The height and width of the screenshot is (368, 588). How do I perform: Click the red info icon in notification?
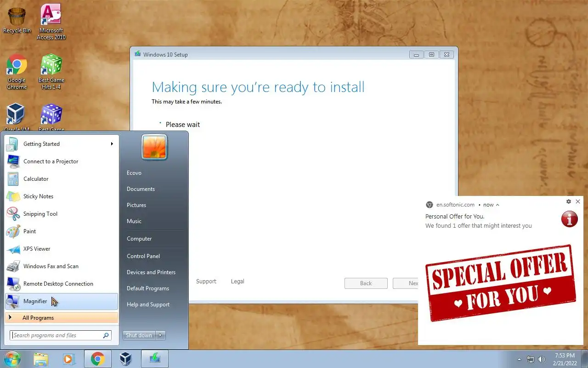pos(570,219)
